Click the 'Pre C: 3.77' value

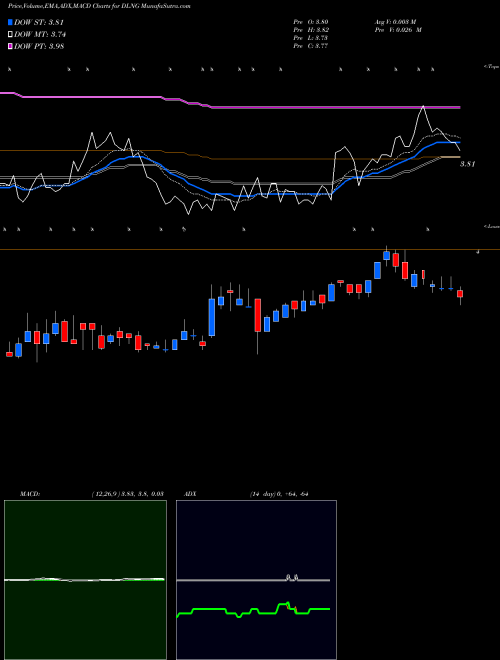(x=311, y=46)
